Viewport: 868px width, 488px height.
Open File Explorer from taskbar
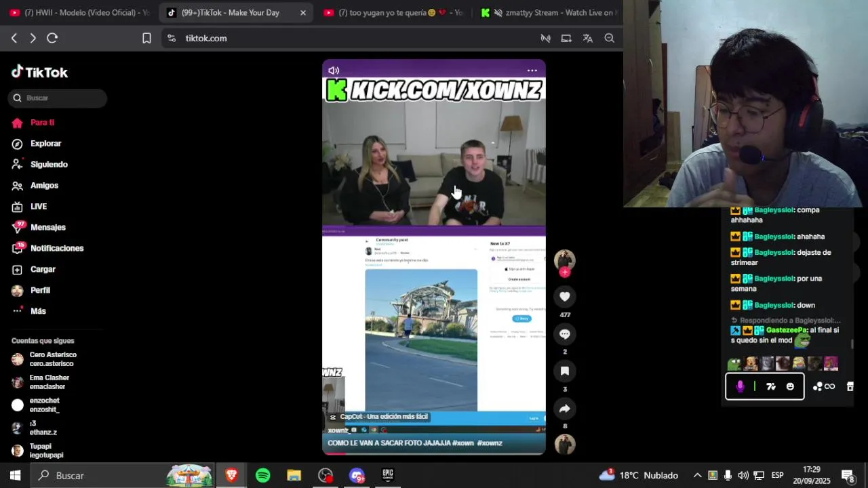294,476
